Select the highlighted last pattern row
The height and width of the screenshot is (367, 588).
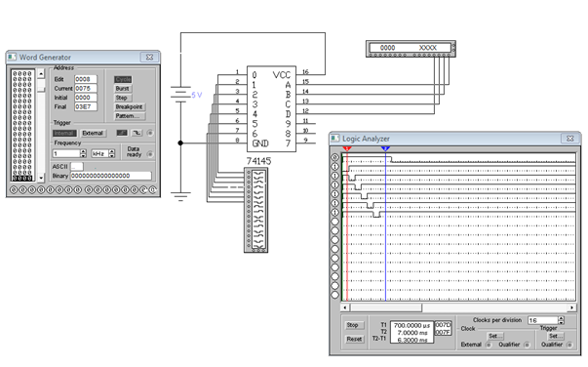[22, 178]
